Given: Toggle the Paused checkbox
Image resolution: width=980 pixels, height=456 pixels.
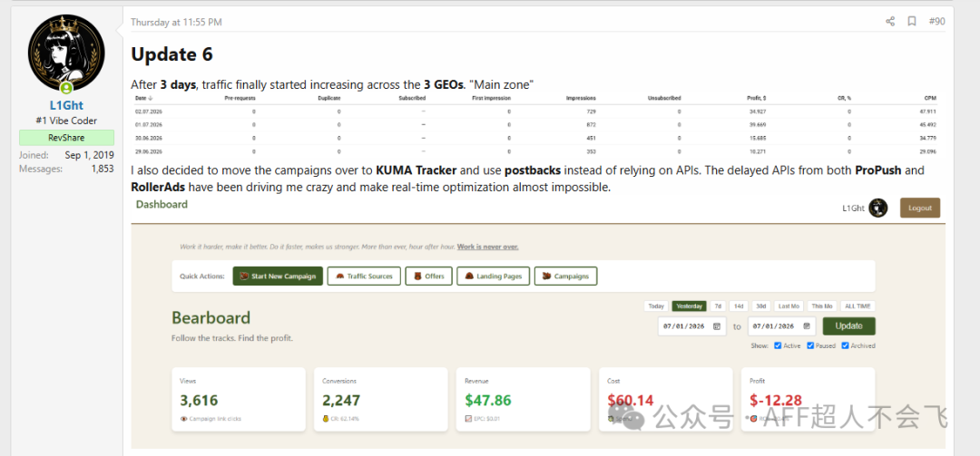Looking at the screenshot, I should point(810,345).
